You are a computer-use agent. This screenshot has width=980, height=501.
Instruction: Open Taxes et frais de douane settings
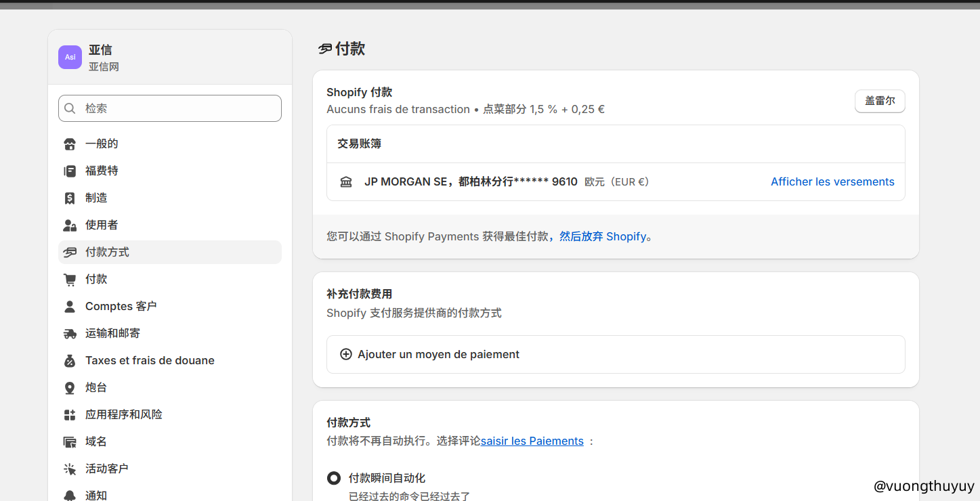150,361
